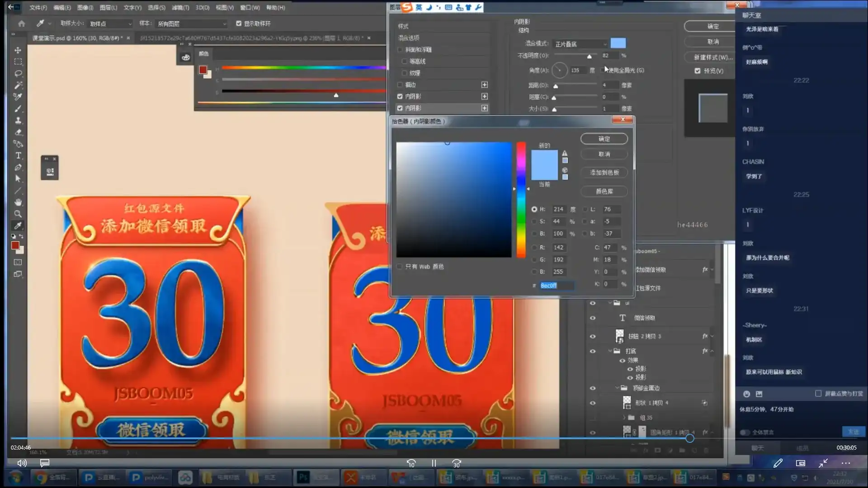The height and width of the screenshot is (488, 868).
Task: Toggle visibility of the 打底 layer group
Action: point(593,351)
